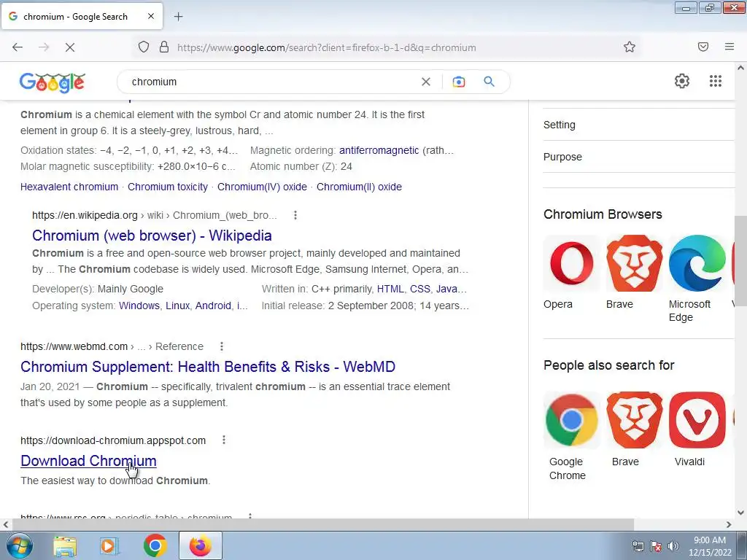
Task: Click scroll-down arrow of the vertical scrollbar
Action: (740, 513)
